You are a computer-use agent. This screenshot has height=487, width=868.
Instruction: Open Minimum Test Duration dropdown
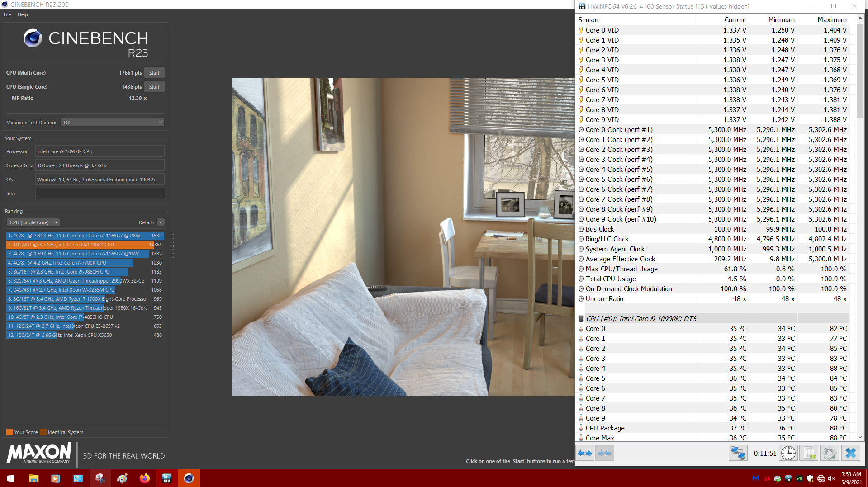click(x=112, y=123)
